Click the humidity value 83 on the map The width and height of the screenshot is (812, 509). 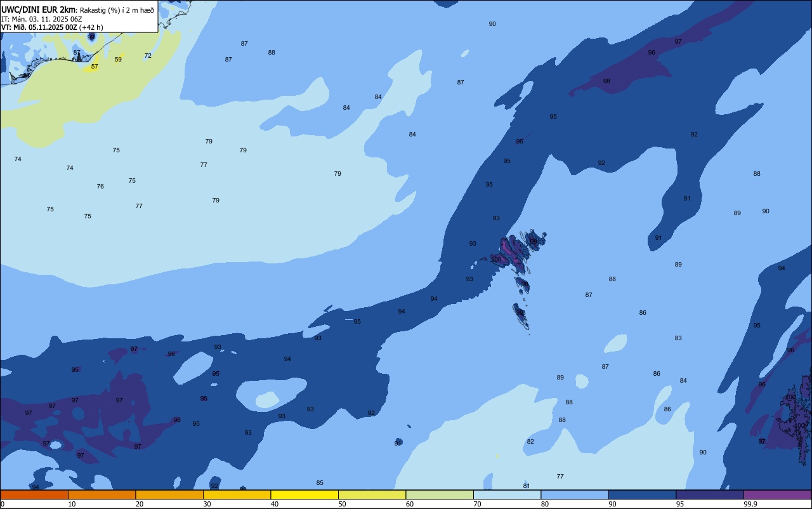coord(678,338)
